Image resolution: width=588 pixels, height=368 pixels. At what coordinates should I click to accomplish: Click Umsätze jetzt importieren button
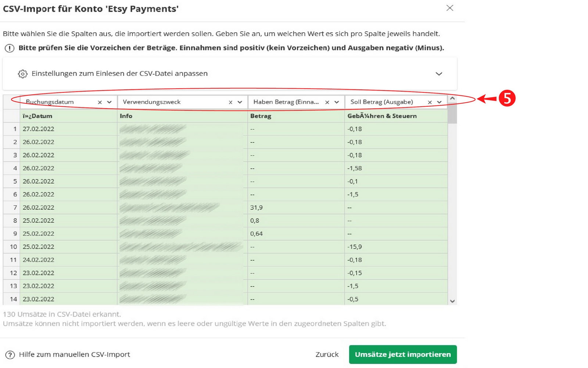click(x=403, y=354)
